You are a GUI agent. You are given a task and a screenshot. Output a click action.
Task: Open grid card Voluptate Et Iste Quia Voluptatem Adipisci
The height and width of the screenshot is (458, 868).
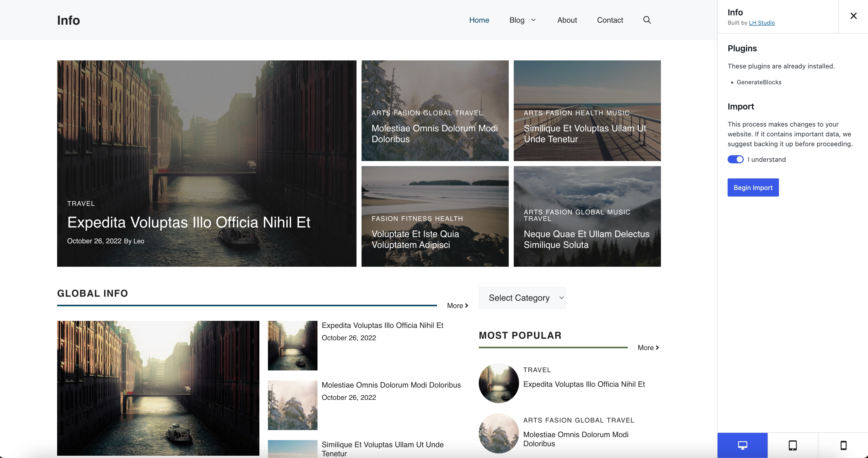click(x=415, y=239)
